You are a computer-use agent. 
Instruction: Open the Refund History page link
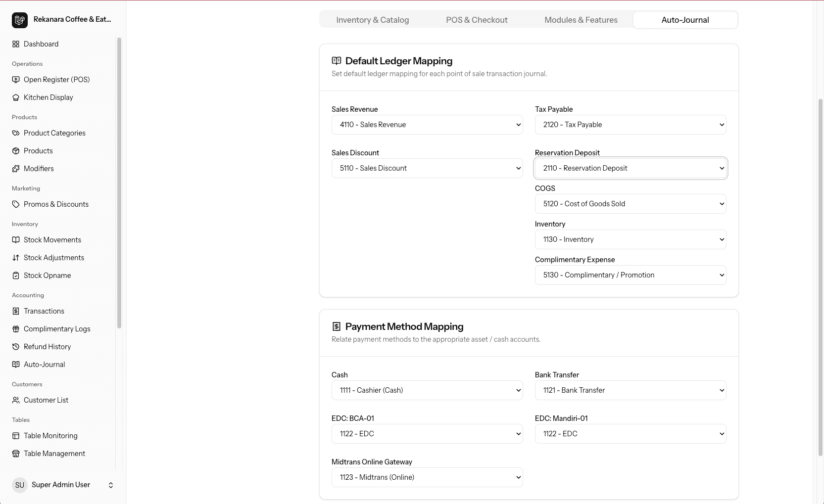point(48,347)
